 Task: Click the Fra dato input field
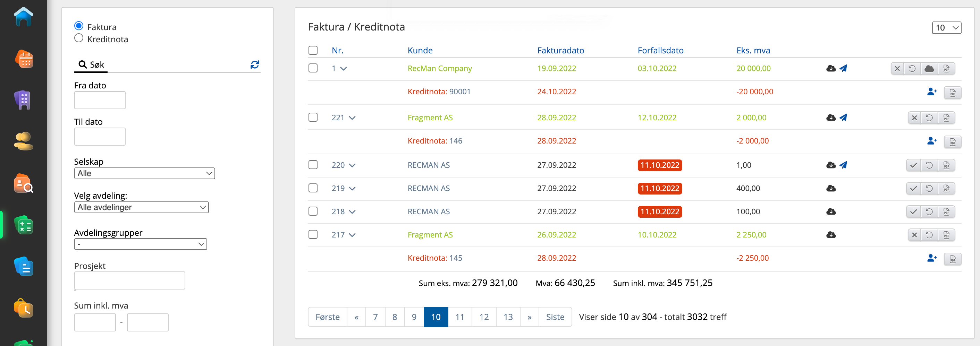point(100,101)
